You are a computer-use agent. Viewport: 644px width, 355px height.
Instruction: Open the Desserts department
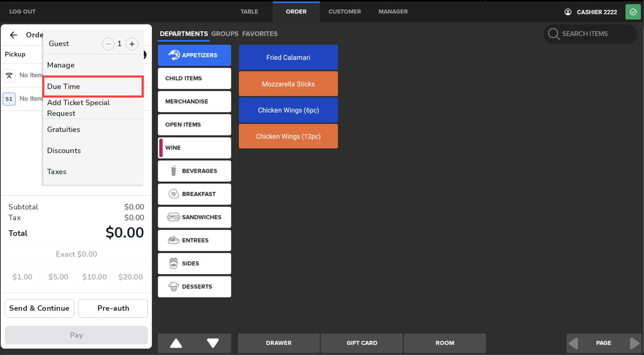(194, 286)
